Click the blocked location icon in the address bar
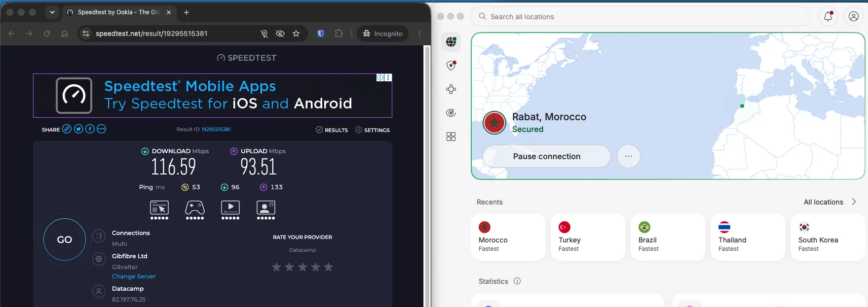Image resolution: width=868 pixels, height=307 pixels. point(264,34)
